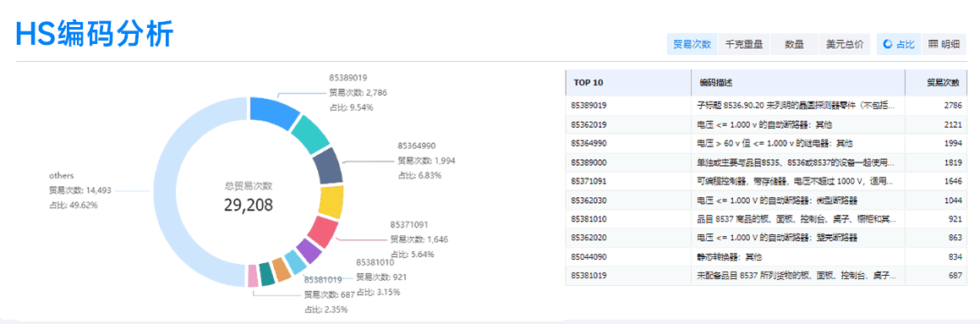Switch to the 数量 metric tab
The width and height of the screenshot is (980, 324).
pos(794,44)
